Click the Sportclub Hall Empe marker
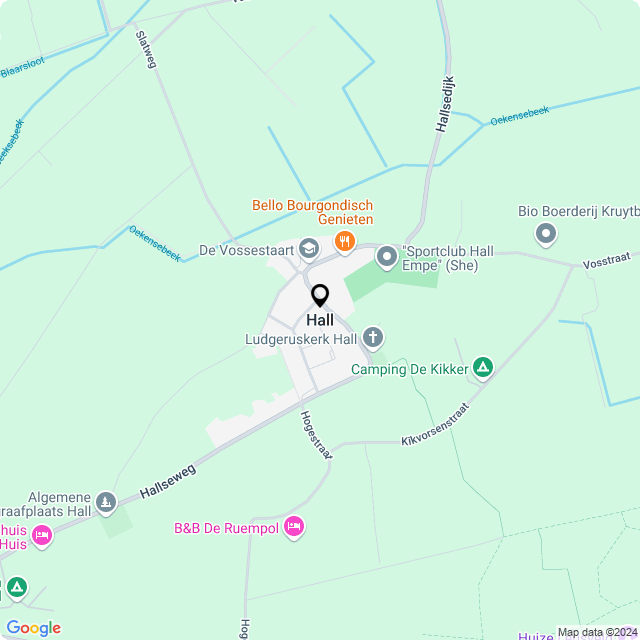640x640 pixels. pyautogui.click(x=387, y=258)
